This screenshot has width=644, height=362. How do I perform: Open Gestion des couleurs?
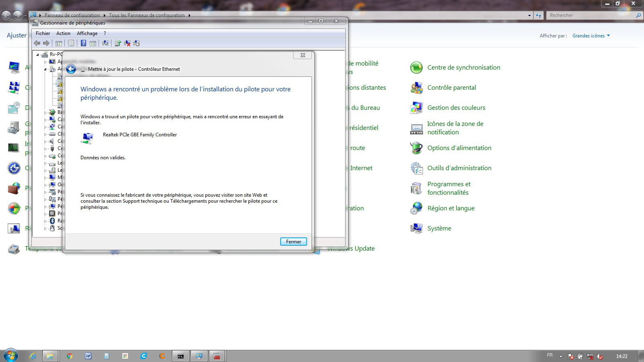coord(456,108)
